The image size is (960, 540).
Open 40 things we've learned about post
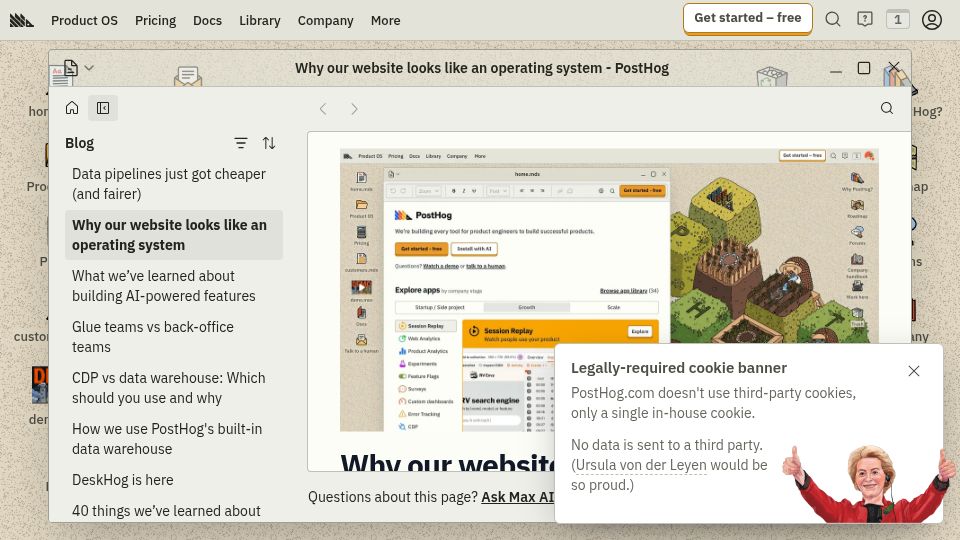(174, 511)
